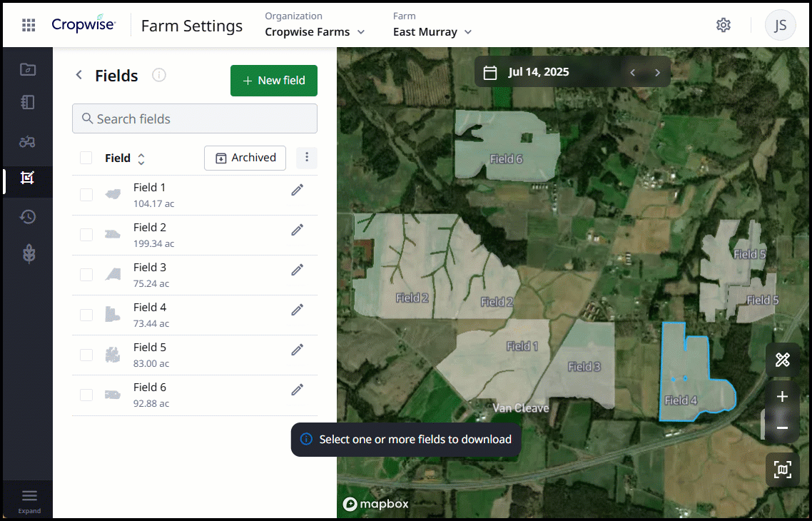Viewport: 812px width, 521px height.
Task: Create a field with the New field button
Action: [273, 81]
